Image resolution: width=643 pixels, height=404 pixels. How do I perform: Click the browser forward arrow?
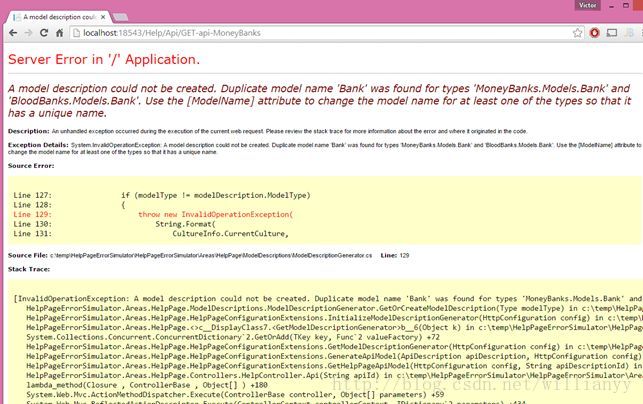click(28, 33)
